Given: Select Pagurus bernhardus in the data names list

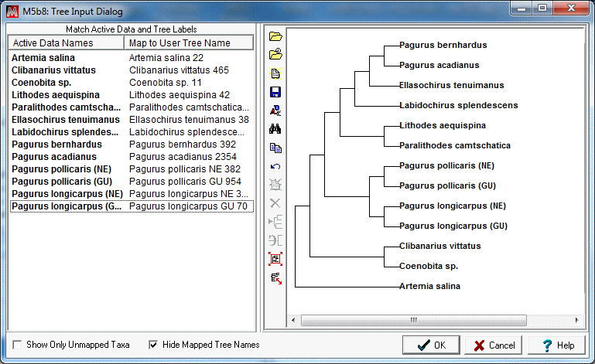Looking at the screenshot, I should coord(57,145).
